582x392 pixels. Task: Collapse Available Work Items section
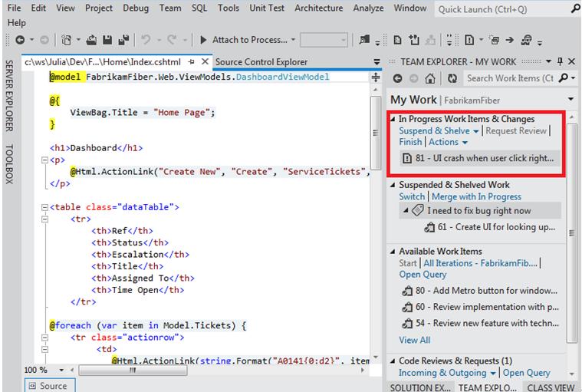click(x=393, y=252)
